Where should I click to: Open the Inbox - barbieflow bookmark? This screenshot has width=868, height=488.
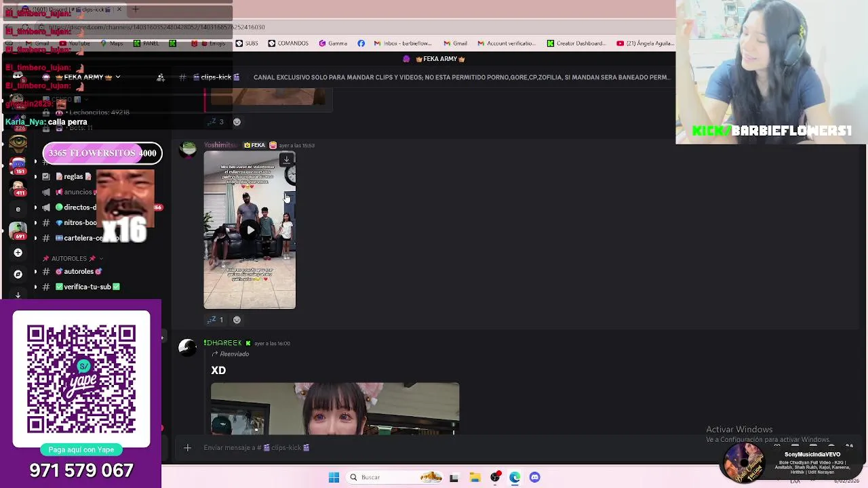[x=403, y=43]
